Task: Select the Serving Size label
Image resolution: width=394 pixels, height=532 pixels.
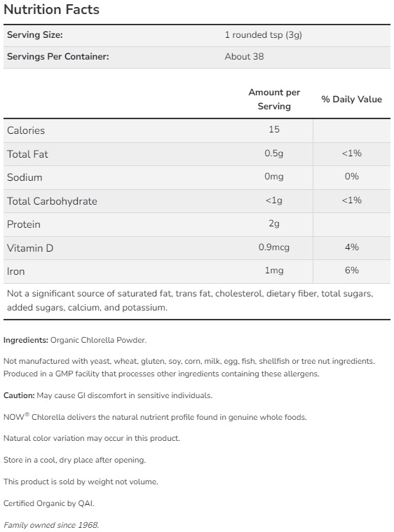Action: coord(34,34)
